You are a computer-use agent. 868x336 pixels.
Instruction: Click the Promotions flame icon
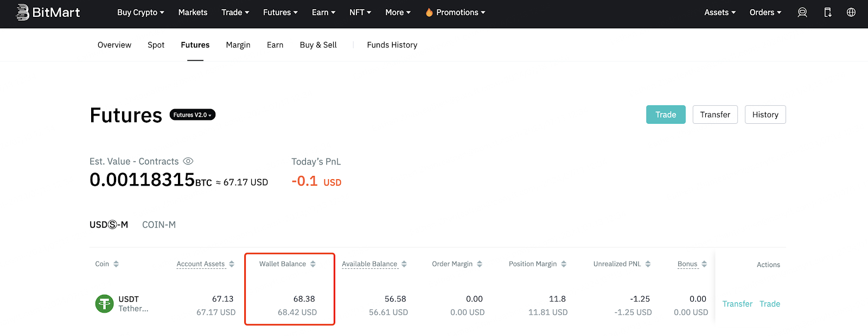429,12
